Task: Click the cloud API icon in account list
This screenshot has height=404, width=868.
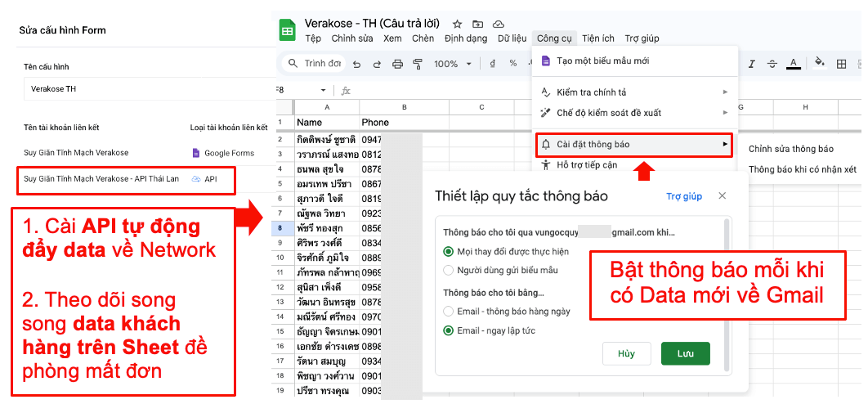Action: (196, 179)
